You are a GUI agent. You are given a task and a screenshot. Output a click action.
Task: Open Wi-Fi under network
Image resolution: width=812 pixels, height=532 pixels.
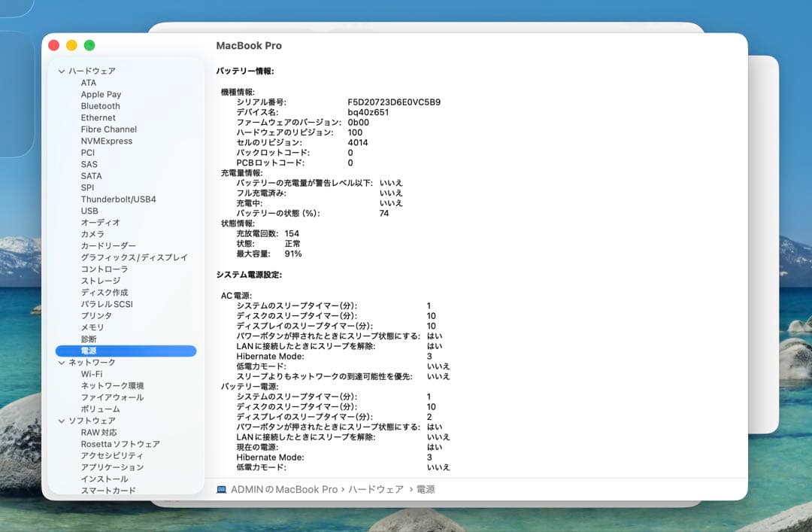92,374
